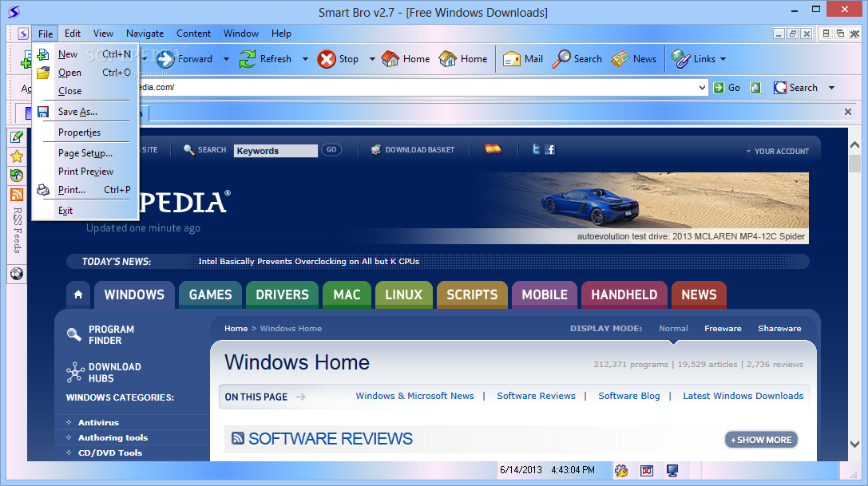Open the notes pencil icon in sidebar
Screen dimensions: 868x486
(17, 136)
